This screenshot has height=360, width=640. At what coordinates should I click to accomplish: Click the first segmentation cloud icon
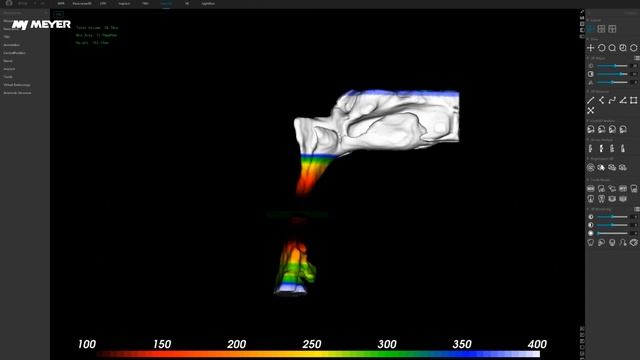pyautogui.click(x=591, y=167)
